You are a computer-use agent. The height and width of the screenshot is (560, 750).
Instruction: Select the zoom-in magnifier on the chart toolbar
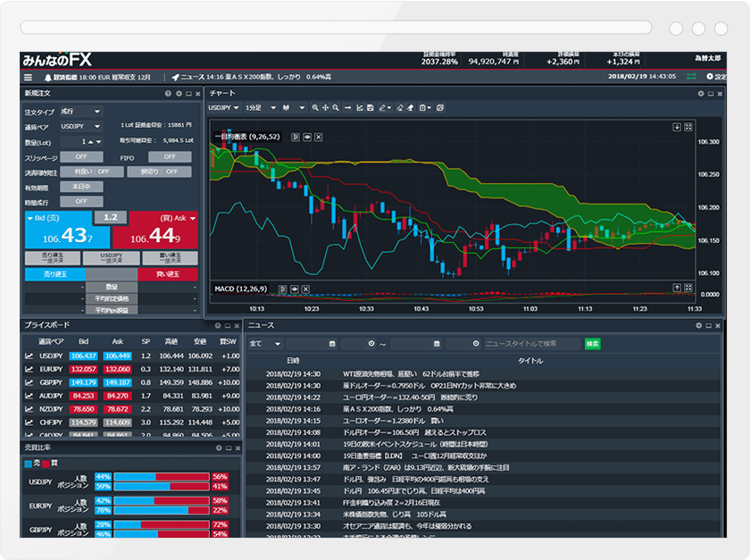[313, 109]
